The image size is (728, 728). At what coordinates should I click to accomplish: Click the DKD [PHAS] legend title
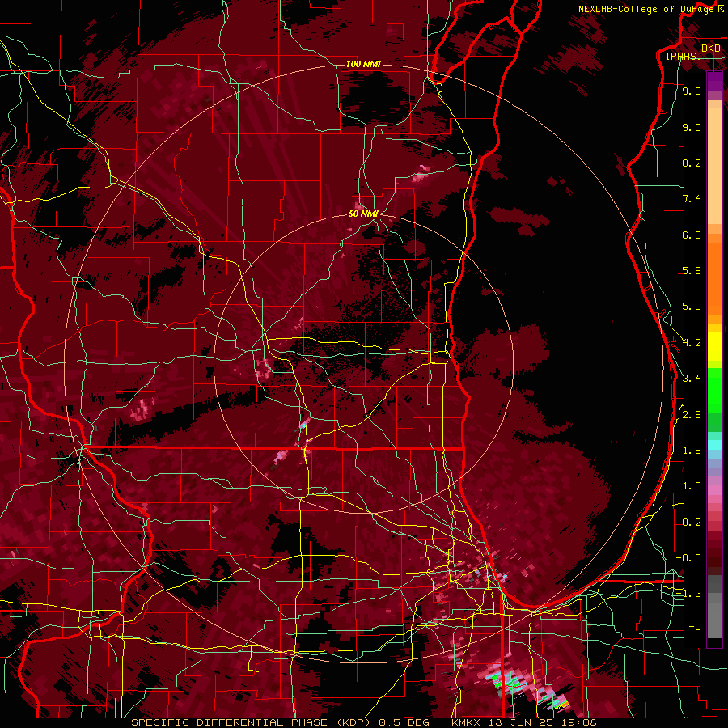[x=692, y=53]
